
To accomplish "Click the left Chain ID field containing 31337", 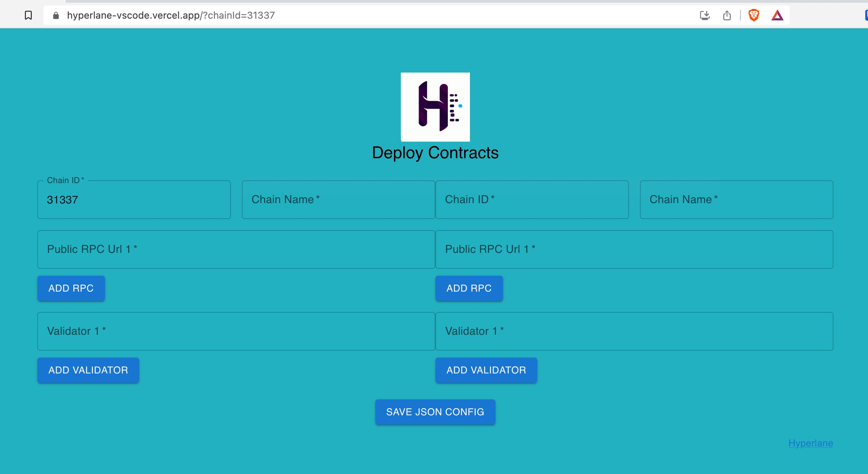I will click(x=134, y=200).
